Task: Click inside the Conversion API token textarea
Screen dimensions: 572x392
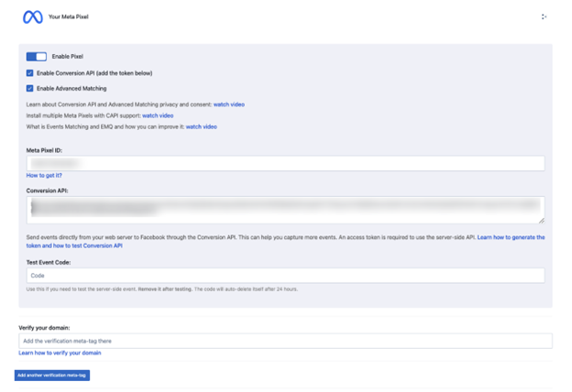Action: (x=285, y=210)
